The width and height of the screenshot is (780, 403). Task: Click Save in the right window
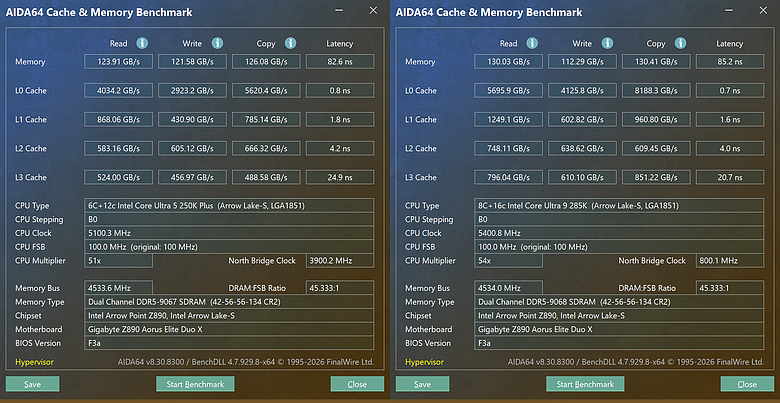coord(422,384)
